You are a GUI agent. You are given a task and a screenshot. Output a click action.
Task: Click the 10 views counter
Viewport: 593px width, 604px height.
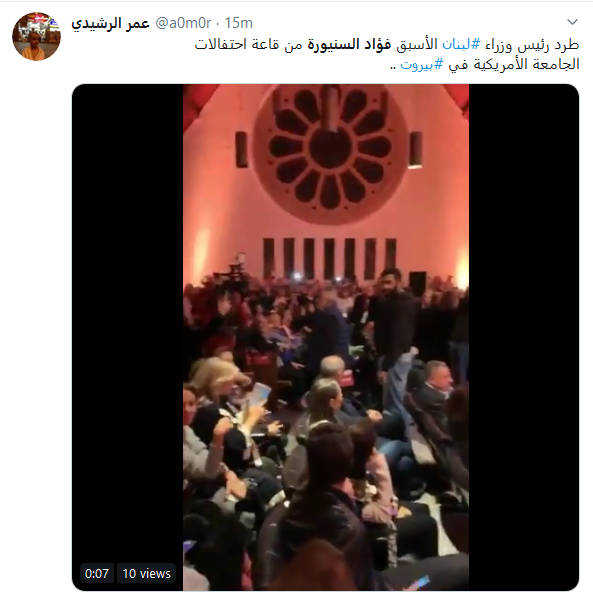(x=146, y=574)
